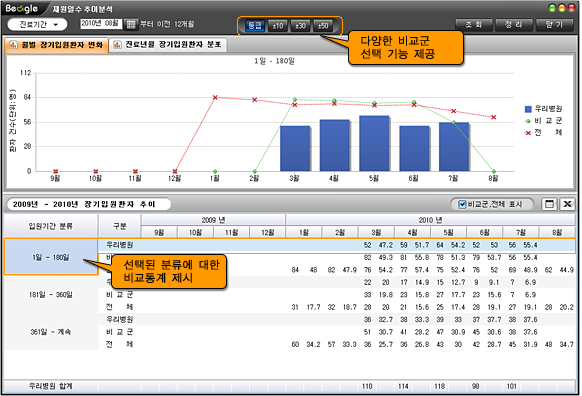Image resolution: width=582 pixels, height=396 pixels.
Task: Select the ±10 comparison group button
Action: [278, 26]
